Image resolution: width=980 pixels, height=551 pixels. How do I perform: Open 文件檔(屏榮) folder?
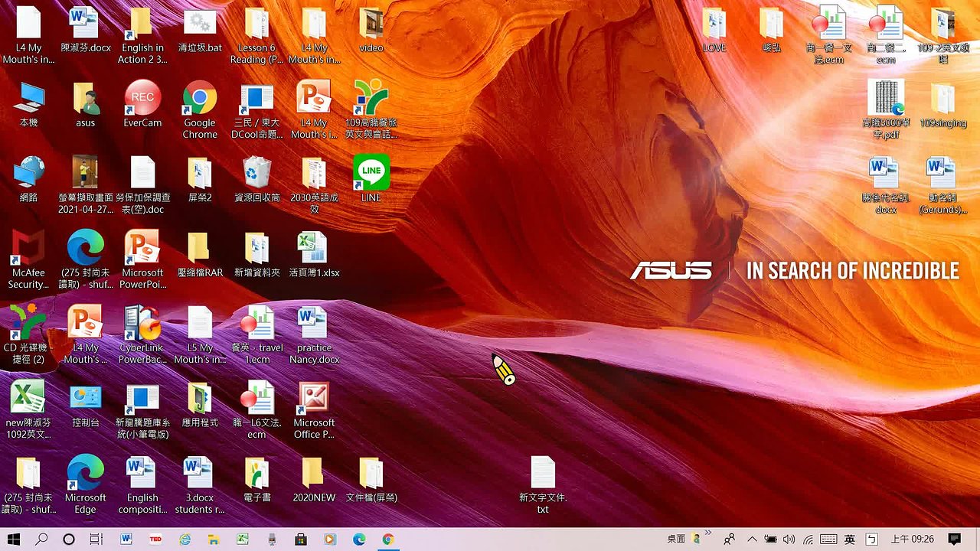tap(371, 481)
